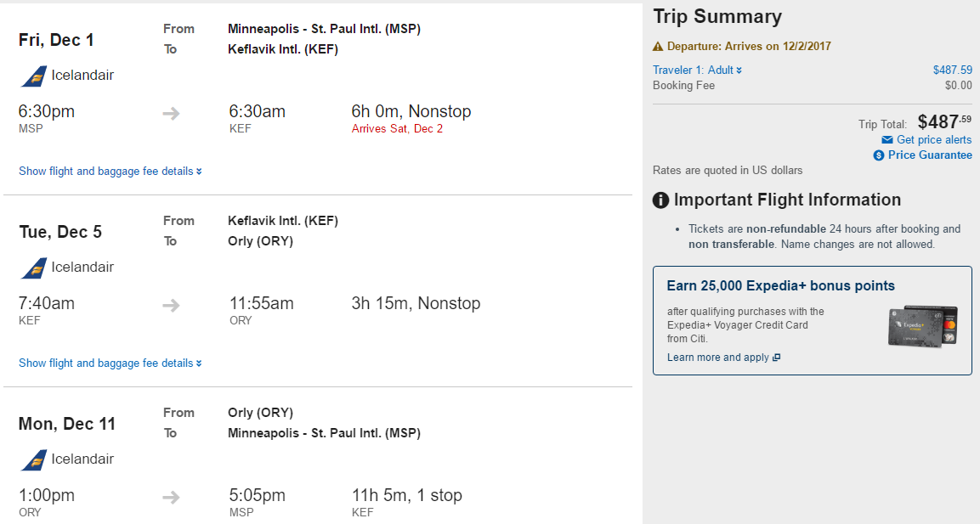Click Learn more and apply link
980x524 pixels.
(x=717, y=358)
